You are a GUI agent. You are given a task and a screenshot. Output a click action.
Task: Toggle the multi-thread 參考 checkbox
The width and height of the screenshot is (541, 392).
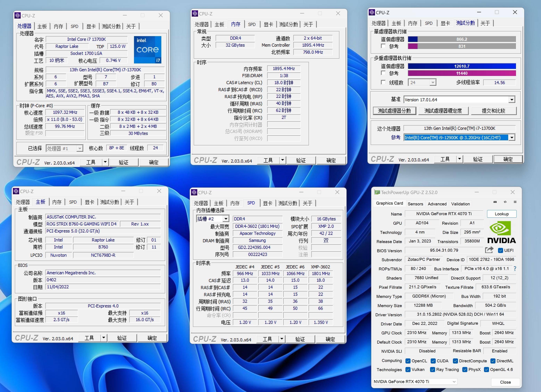(x=383, y=73)
